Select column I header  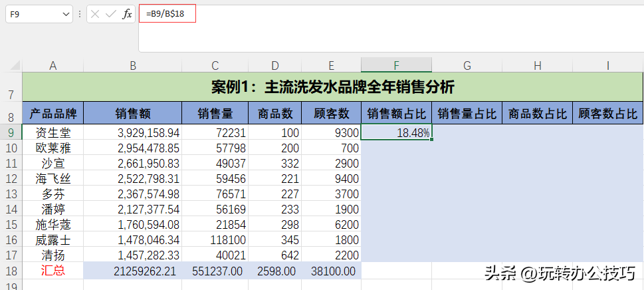608,65
